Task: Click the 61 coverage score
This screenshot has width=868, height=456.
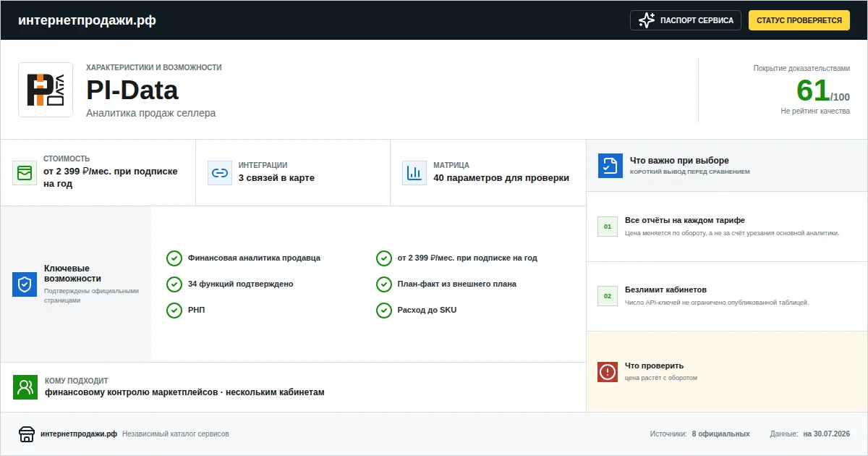Action: pos(812,91)
